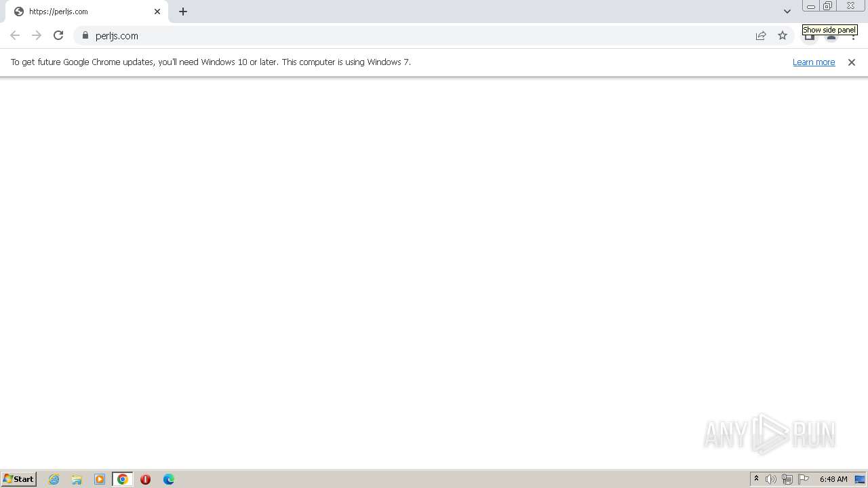Minimize the Chrome window
The width and height of the screenshot is (868, 488).
(x=811, y=6)
